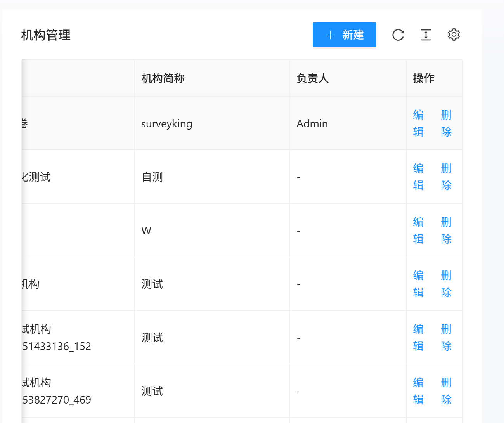
Task: Open the table density icon
Action: point(426,35)
